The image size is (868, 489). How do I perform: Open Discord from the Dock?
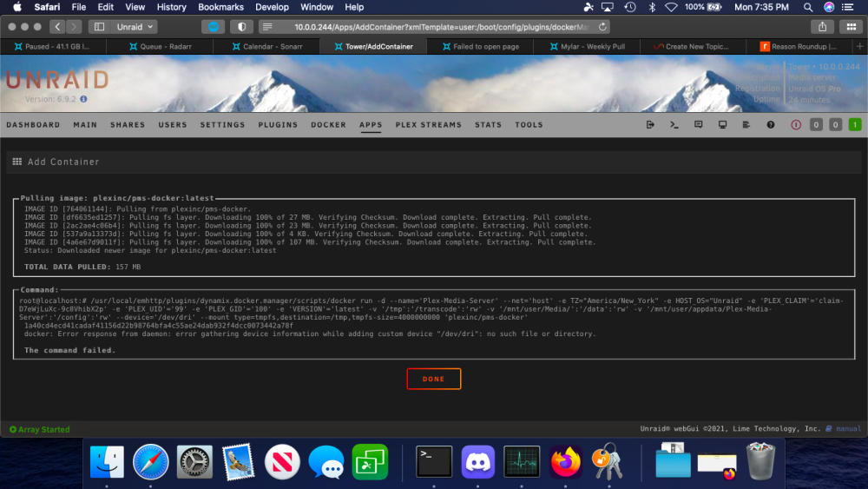click(477, 461)
